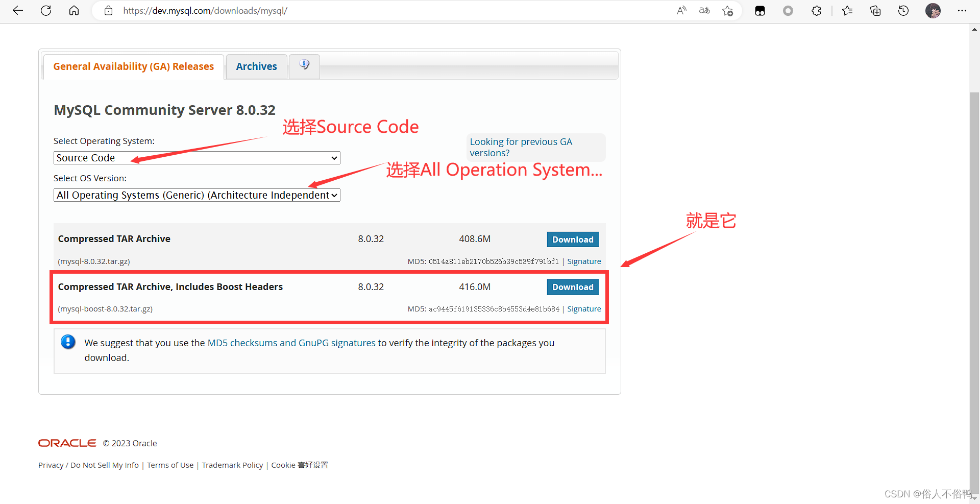This screenshot has width=980, height=504.
Task: Open Terms of Use link
Action: [170, 465]
